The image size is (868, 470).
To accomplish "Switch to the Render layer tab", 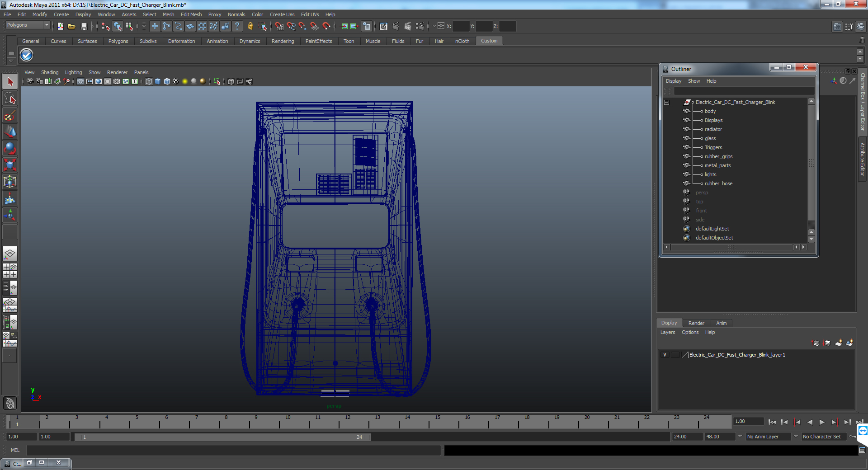I will tap(696, 323).
